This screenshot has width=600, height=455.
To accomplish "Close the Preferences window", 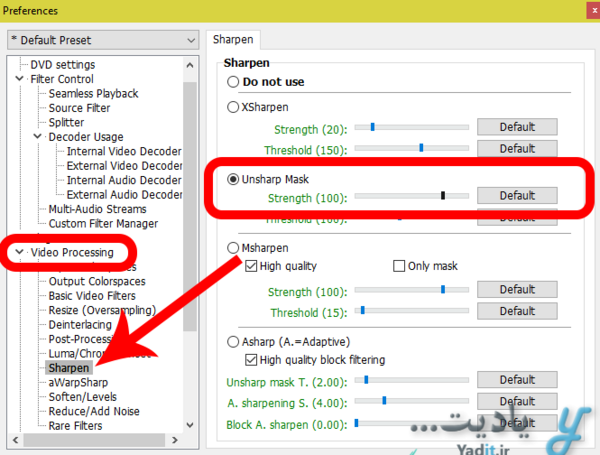I will click(593, 11).
